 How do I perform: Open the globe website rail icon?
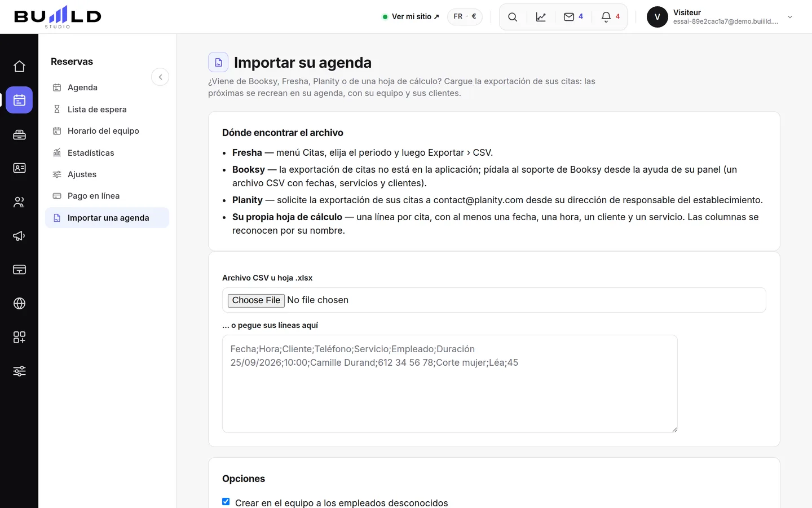(x=19, y=304)
